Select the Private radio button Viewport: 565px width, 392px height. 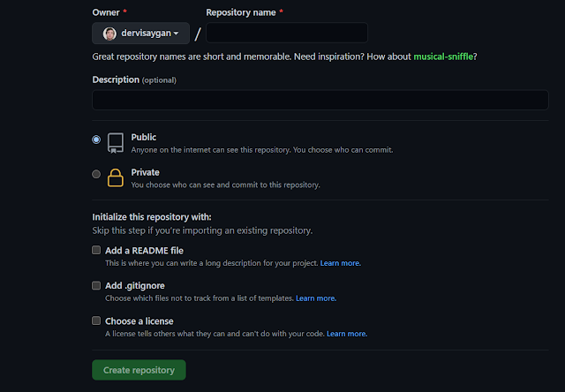point(96,175)
